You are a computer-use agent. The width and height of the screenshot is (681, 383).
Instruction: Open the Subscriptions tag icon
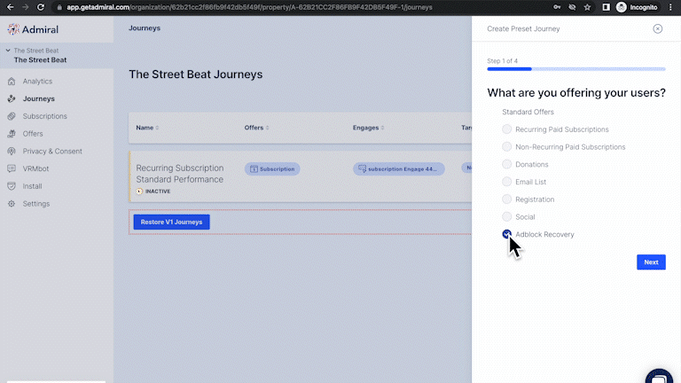(x=11, y=116)
